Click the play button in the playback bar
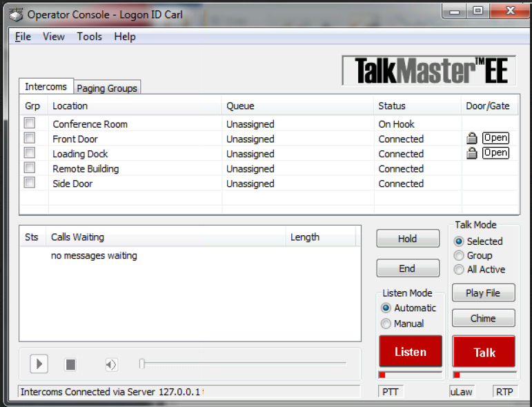Screen dimensions: 532x407 (x=39, y=364)
